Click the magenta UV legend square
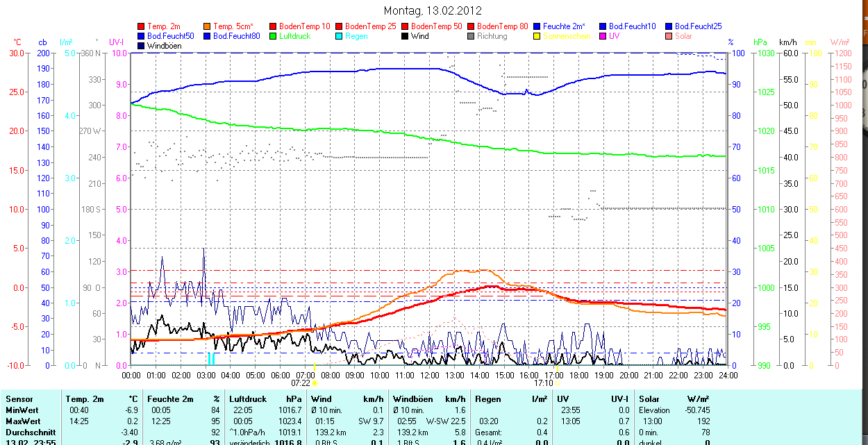Screen dimensions: 868x445 (603, 36)
